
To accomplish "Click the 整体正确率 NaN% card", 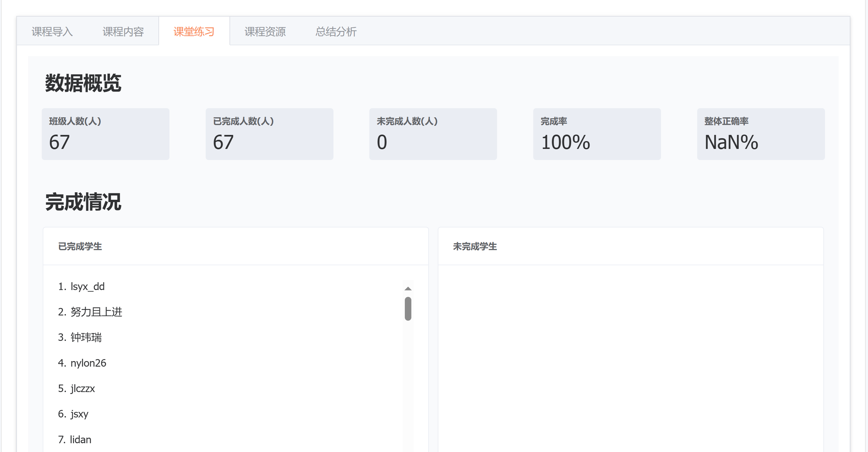I will pyautogui.click(x=760, y=134).
